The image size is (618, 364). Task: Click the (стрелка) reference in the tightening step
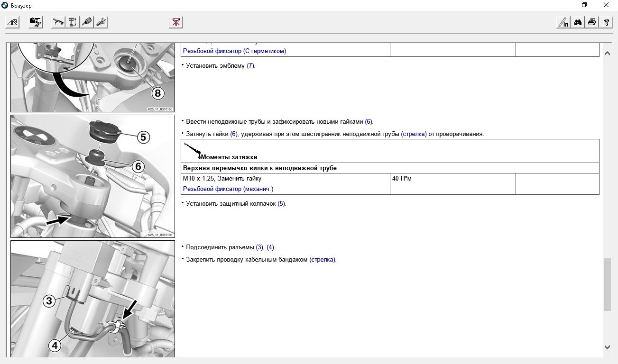414,134
